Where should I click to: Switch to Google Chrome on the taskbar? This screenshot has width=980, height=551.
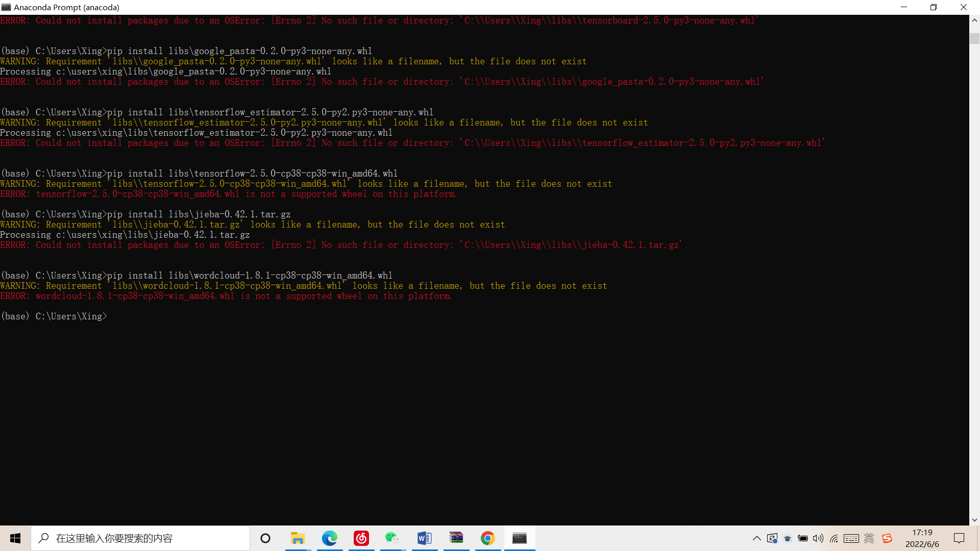point(488,538)
